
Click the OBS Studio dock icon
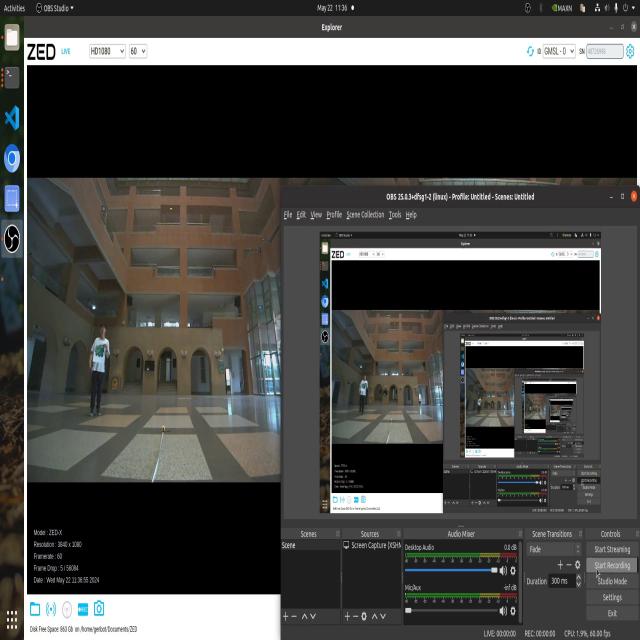tap(12, 238)
